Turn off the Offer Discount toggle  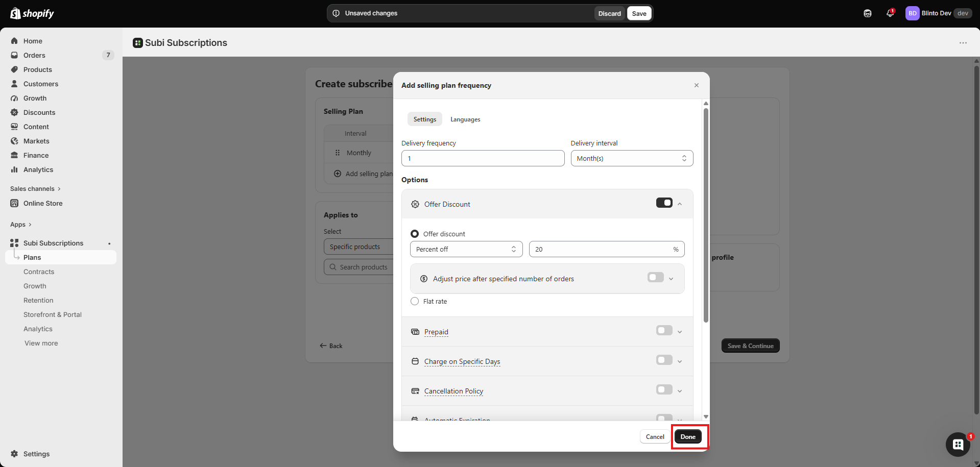click(664, 203)
